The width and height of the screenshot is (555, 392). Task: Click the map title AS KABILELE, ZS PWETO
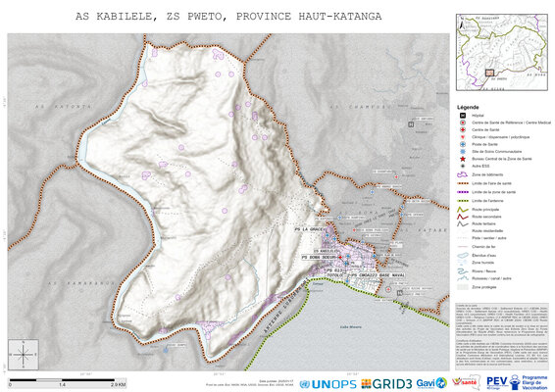click(x=228, y=17)
